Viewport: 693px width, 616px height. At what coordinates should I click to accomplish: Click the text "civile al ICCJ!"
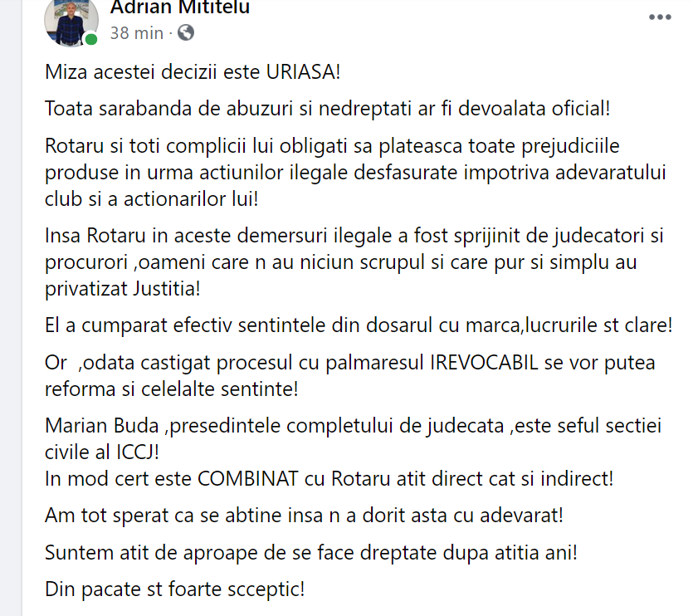[101, 452]
